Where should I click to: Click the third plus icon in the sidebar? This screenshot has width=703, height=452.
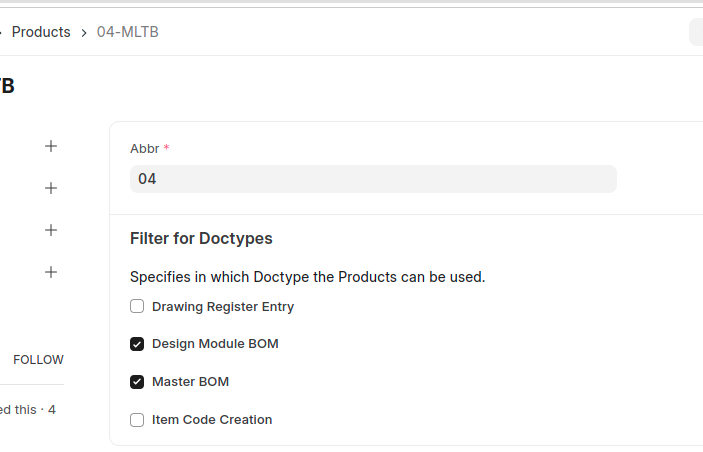click(x=51, y=230)
